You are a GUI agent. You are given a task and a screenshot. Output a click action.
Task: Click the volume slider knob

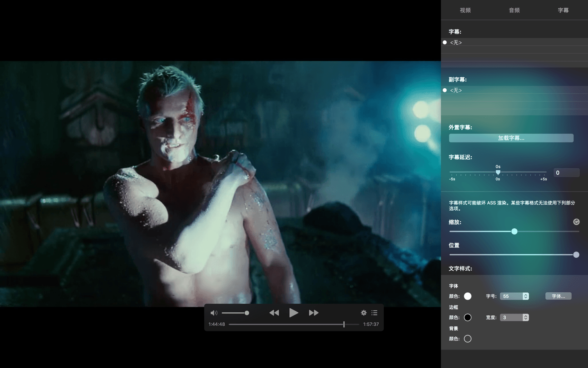click(247, 313)
